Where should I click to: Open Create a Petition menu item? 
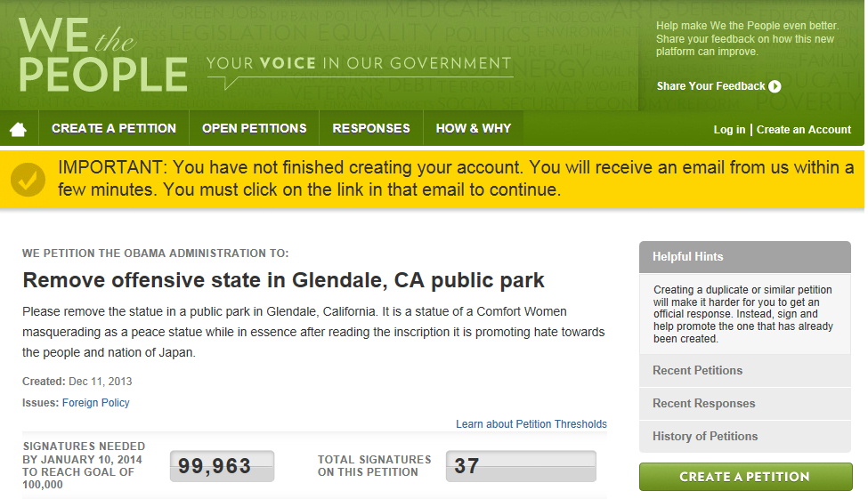tap(114, 128)
